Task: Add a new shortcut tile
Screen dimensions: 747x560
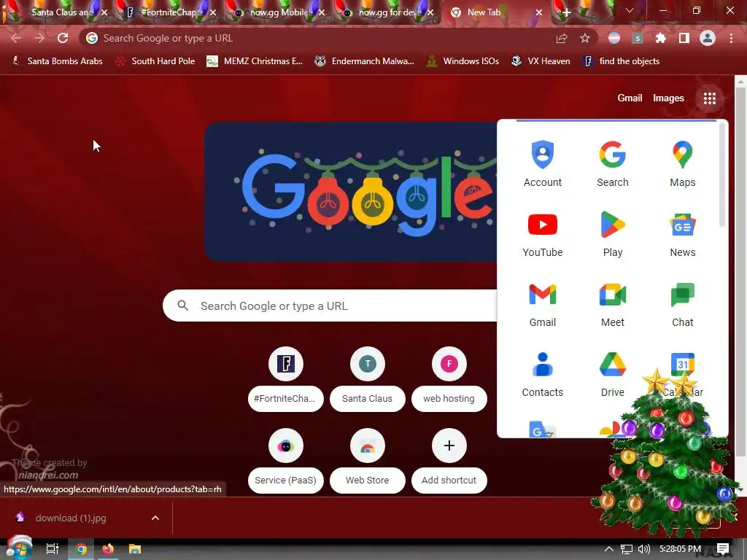Action: pos(449,461)
